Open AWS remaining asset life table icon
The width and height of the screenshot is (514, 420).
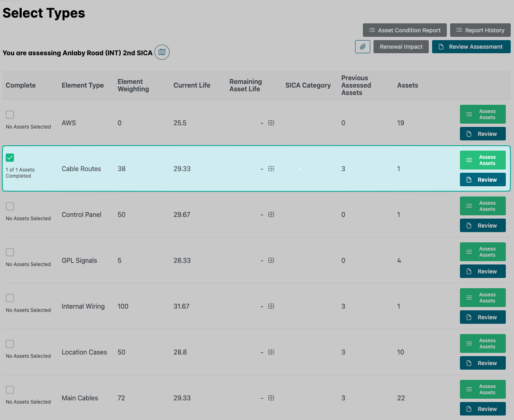pyautogui.click(x=271, y=123)
